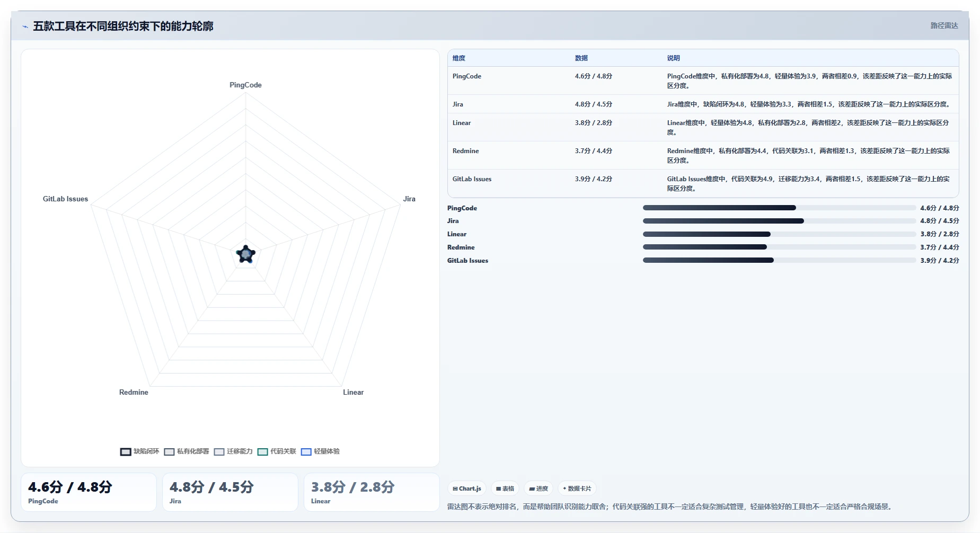Click the GitLab Issues description text in the table
980x533 pixels.
[x=808, y=184]
